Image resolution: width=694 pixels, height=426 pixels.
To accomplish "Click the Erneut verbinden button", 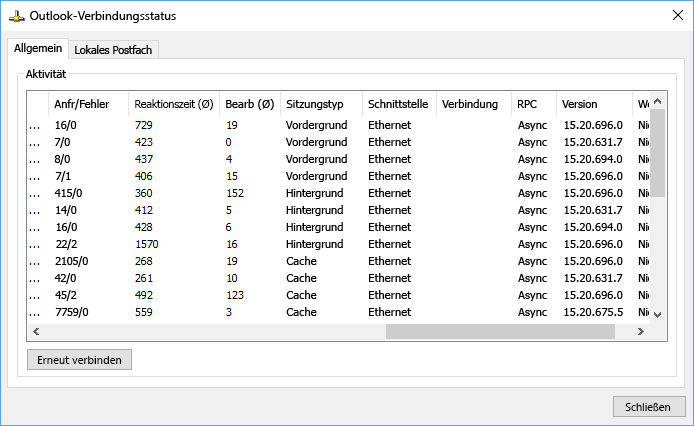I will pos(79,360).
